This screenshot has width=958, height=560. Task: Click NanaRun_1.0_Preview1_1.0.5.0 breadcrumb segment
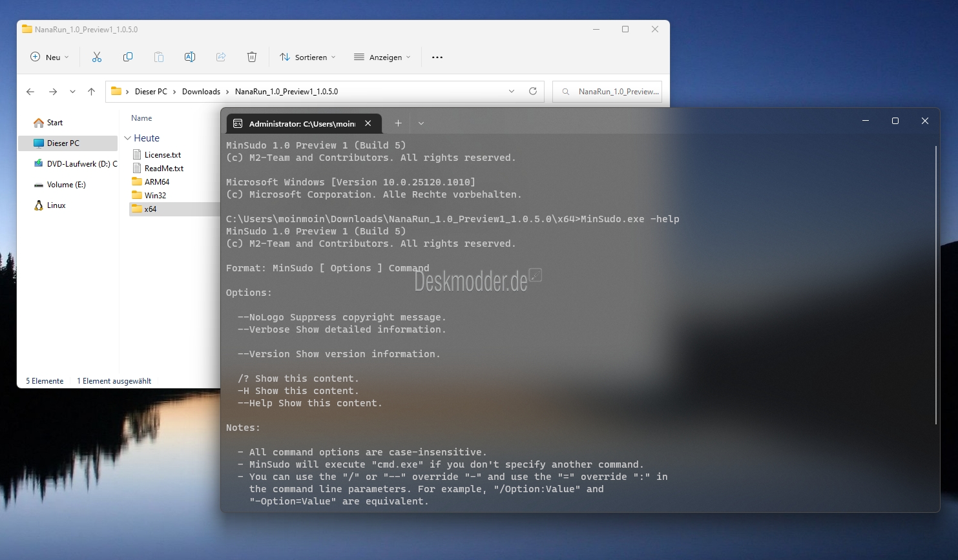coord(286,92)
